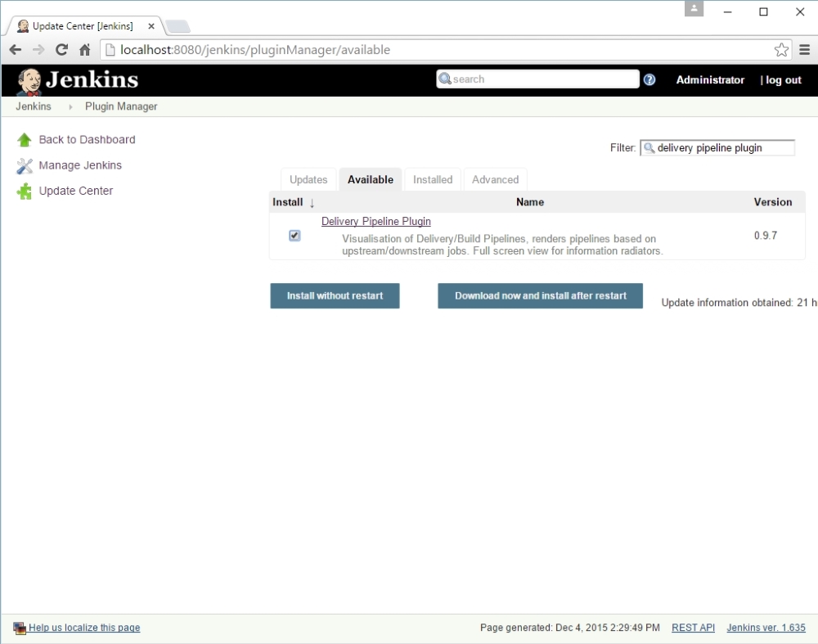Minimize the browser window
818x644 pixels.
(728, 12)
